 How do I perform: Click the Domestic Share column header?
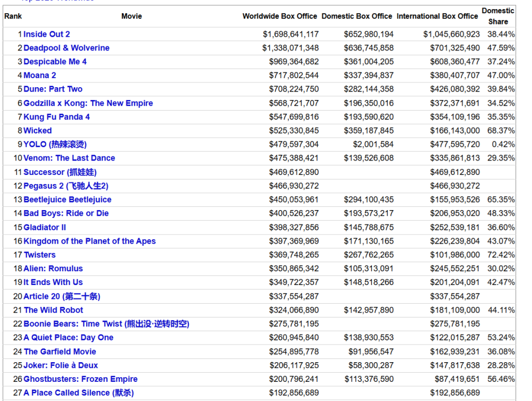tap(498, 16)
